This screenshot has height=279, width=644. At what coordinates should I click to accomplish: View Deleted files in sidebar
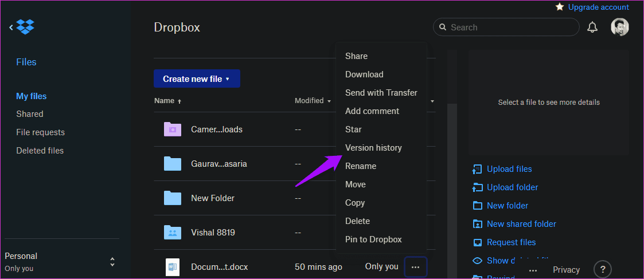tap(40, 151)
